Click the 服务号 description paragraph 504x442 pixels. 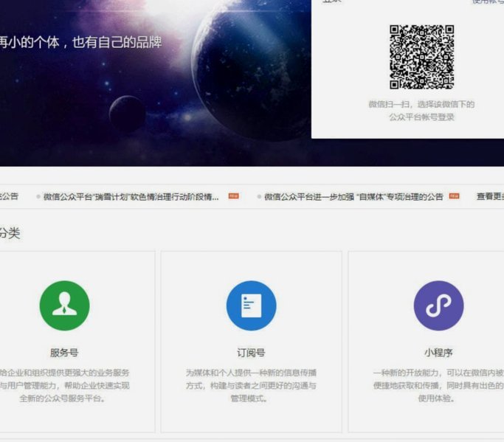tap(64, 385)
